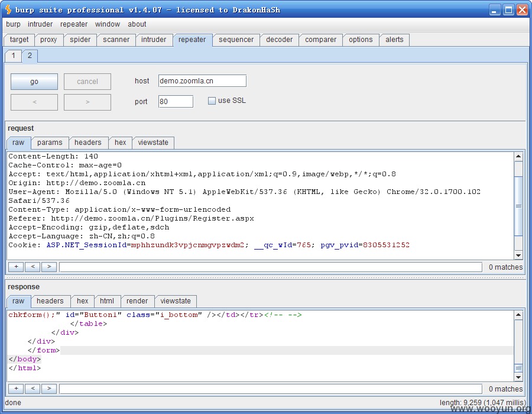Click the User-Agent header line
The height and width of the screenshot is (414, 532).
pyautogui.click(x=244, y=196)
